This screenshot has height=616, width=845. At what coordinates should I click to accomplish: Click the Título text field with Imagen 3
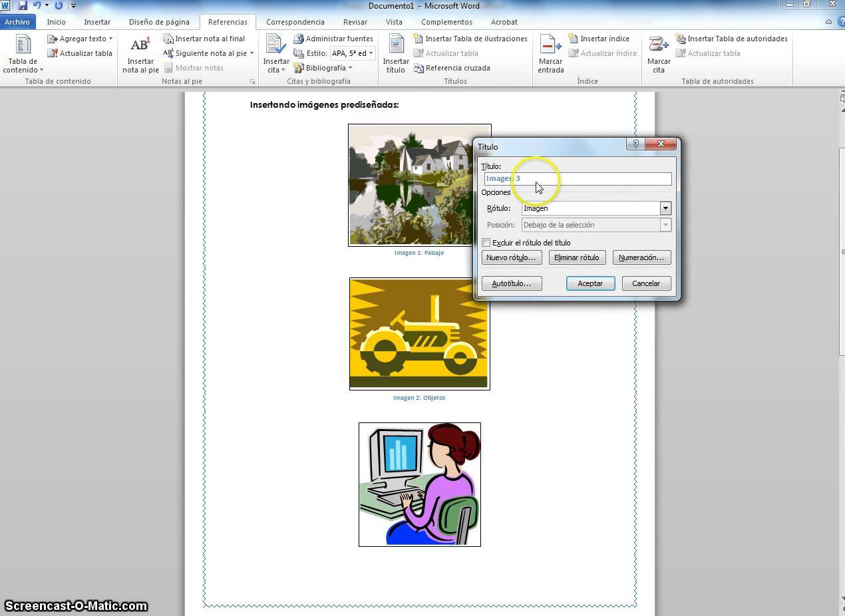[578, 178]
